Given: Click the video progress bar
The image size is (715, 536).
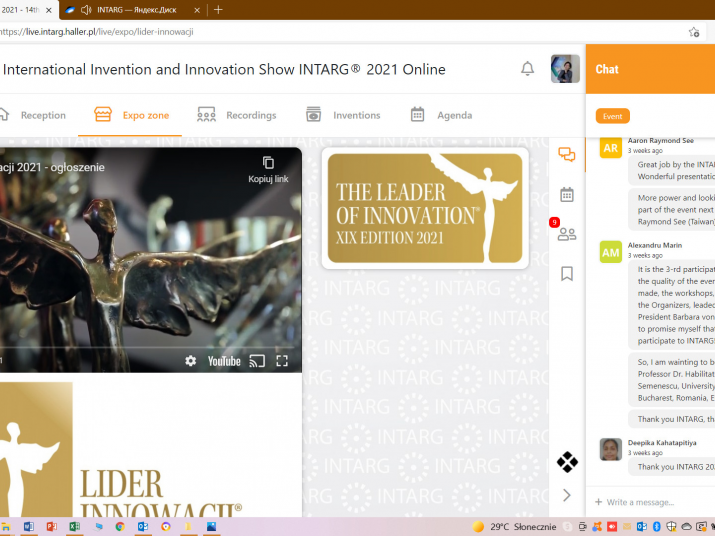Looking at the screenshot, I should point(150,347).
